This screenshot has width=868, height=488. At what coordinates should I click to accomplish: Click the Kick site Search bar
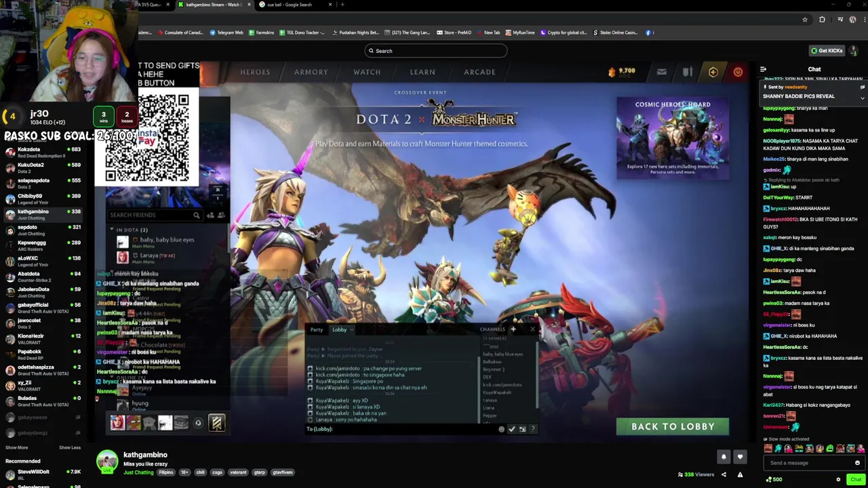[x=435, y=51]
